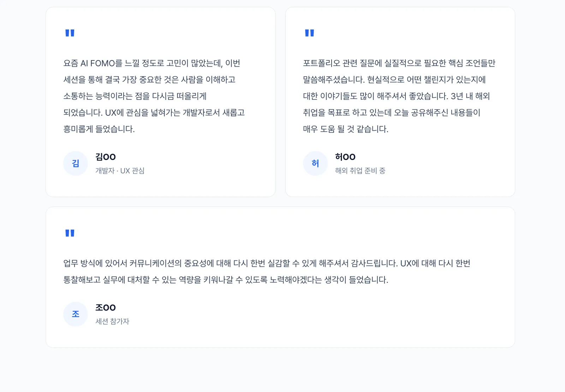
Task: Click the line starting '통찰해보고 실무에'
Action: point(226,280)
